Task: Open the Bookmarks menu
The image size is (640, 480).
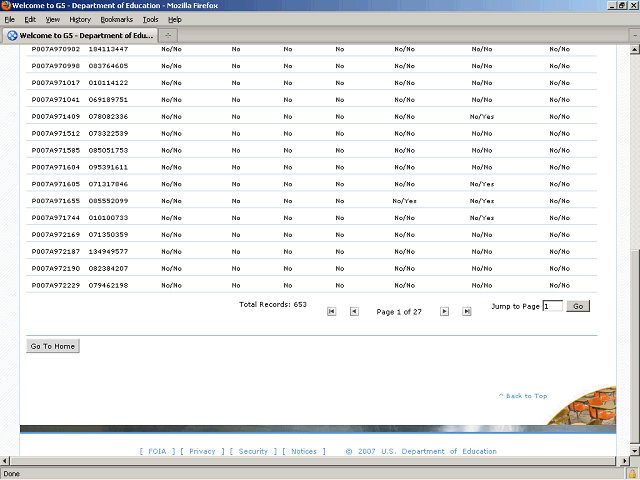Action: tap(115, 19)
